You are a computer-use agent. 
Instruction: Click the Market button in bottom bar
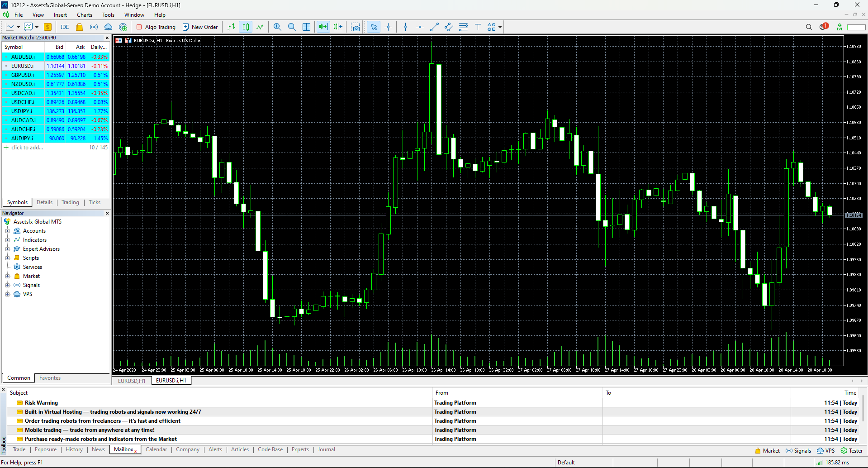767,451
